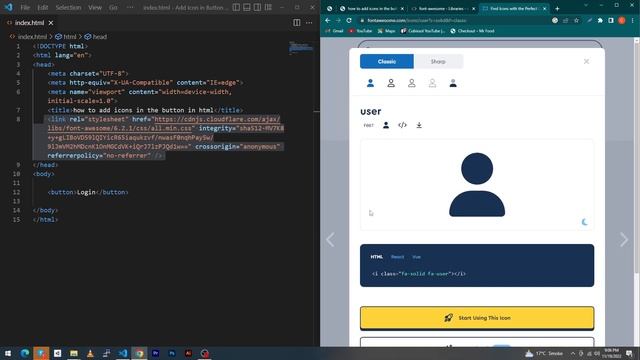Select the React snippet tab
The width and height of the screenshot is (640, 360).
397,257
